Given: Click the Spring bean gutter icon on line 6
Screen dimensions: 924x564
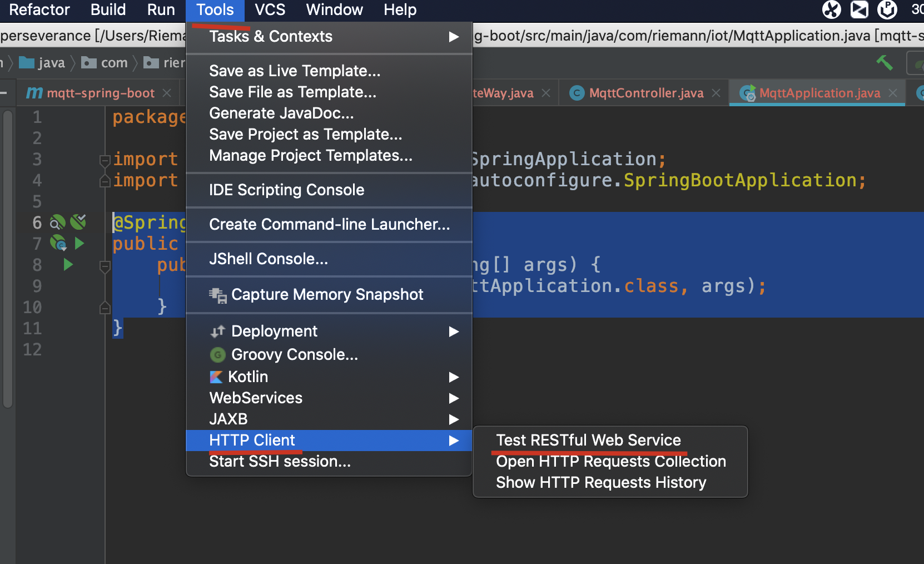Looking at the screenshot, I should click(x=58, y=222).
